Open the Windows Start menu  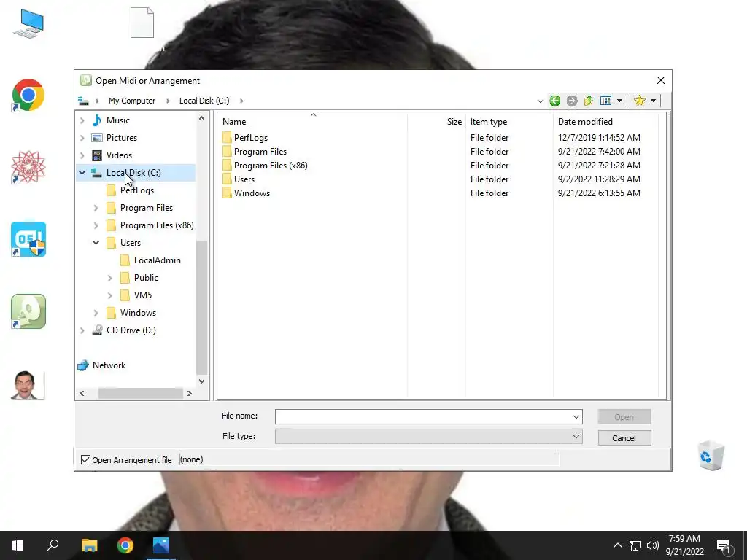18,545
